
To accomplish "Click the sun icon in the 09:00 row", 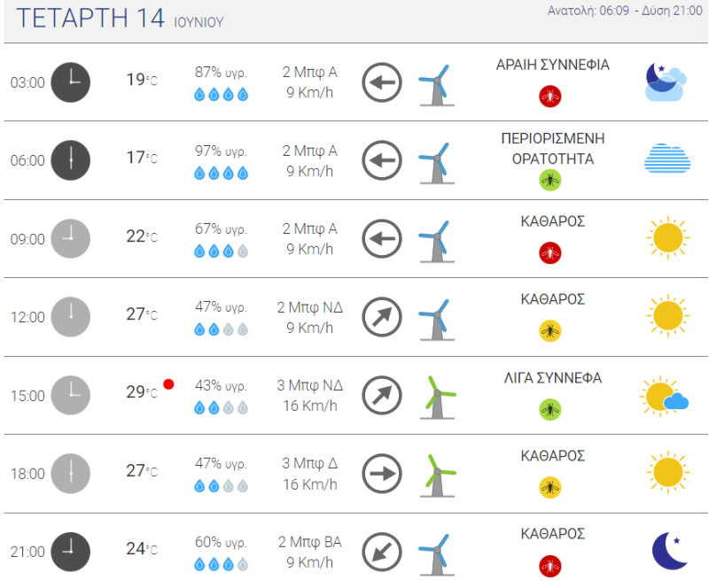I will pos(668,237).
